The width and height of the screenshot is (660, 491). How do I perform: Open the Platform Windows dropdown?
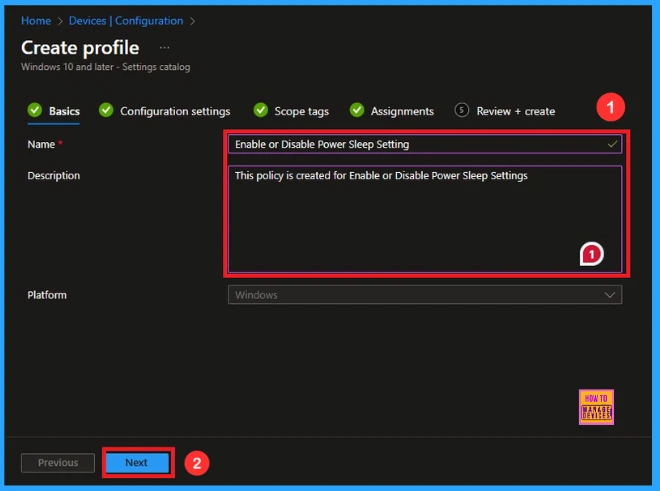[x=425, y=295]
